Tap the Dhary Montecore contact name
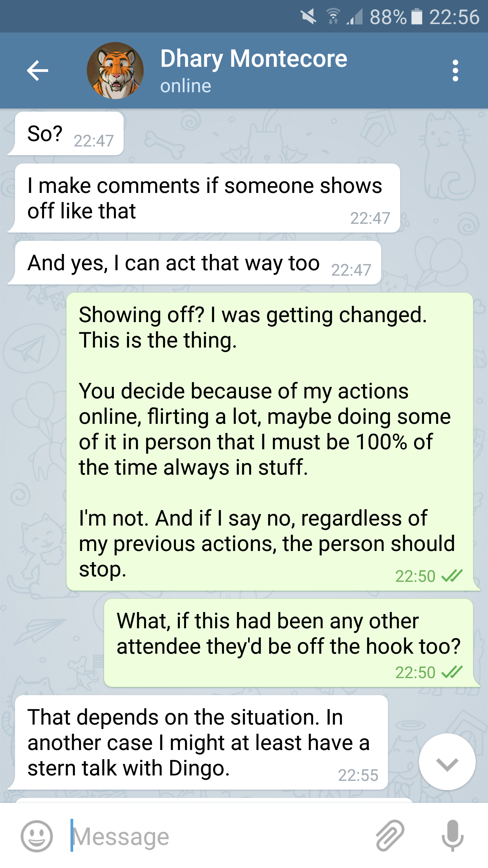Screen dimensions: 488x868 click(x=253, y=59)
